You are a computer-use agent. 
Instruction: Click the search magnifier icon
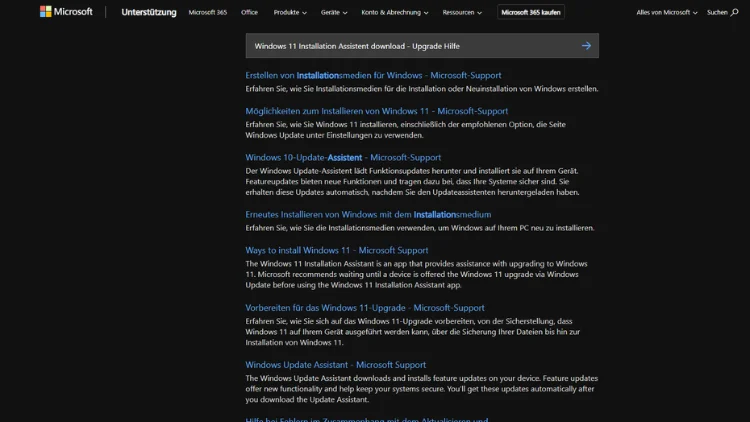click(x=734, y=12)
